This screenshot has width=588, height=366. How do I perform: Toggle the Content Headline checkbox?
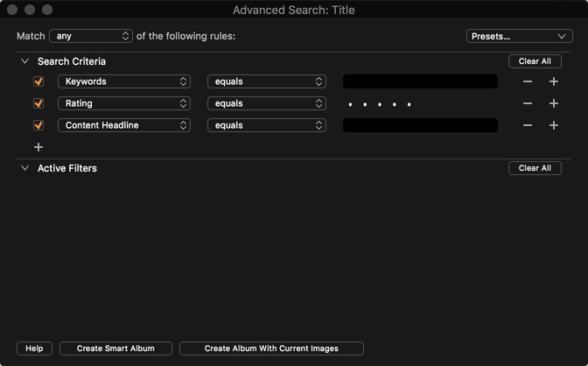click(x=38, y=125)
